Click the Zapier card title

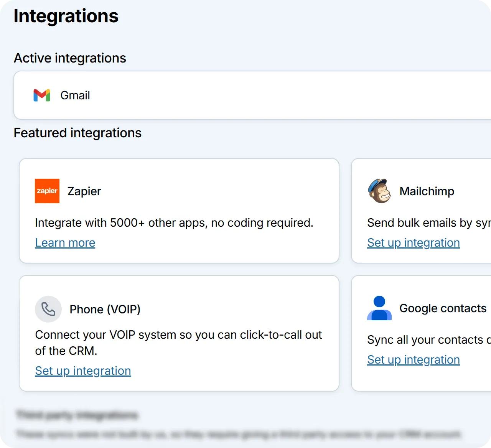pos(84,191)
